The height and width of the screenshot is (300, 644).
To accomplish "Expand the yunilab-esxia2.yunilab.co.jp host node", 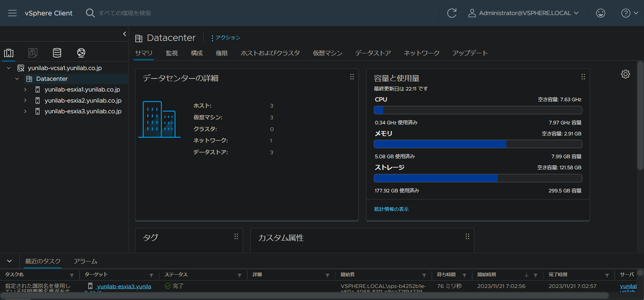I will coord(25,100).
